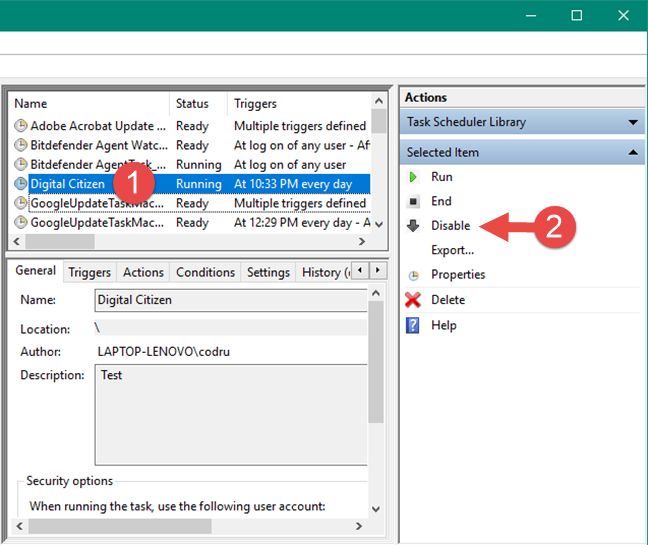Click the blue Help question icon
Viewport: 648px width, 545px height.
click(x=412, y=325)
